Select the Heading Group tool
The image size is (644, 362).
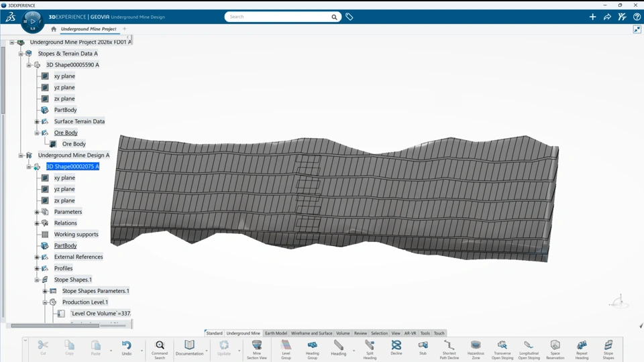click(312, 350)
